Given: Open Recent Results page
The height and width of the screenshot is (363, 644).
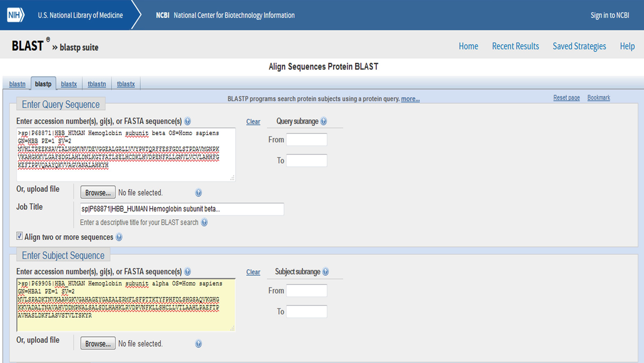Looking at the screenshot, I should [x=515, y=46].
